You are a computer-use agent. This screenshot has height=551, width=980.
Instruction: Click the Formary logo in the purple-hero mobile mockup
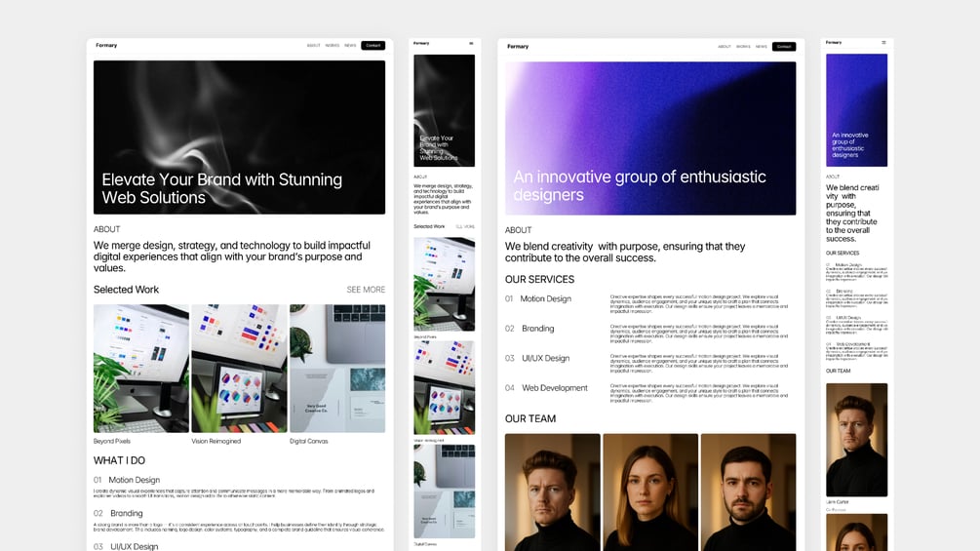click(834, 43)
